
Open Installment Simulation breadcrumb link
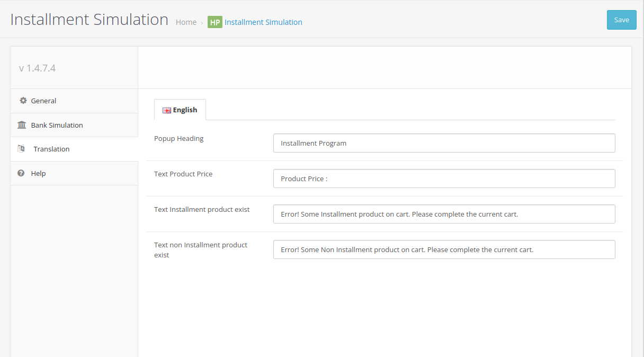click(x=263, y=22)
